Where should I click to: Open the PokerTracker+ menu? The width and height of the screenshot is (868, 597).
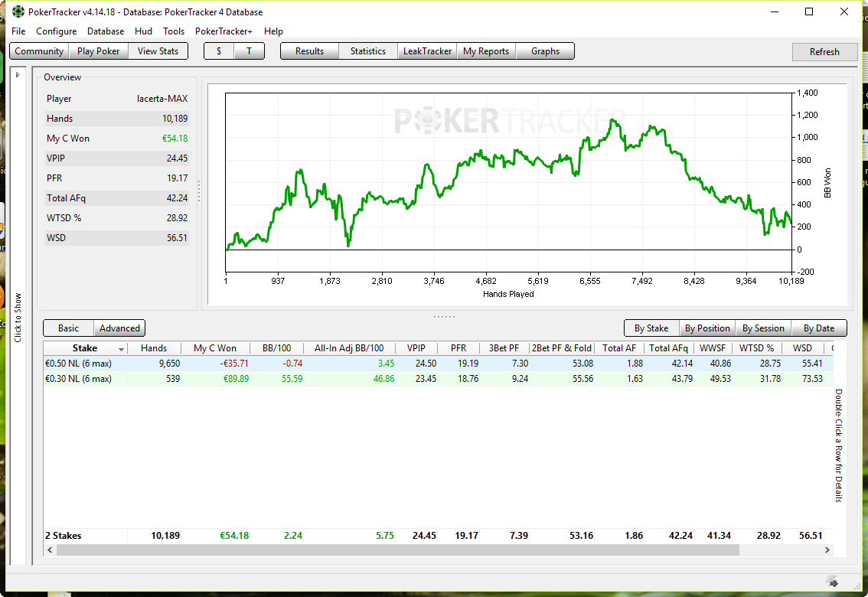point(224,31)
